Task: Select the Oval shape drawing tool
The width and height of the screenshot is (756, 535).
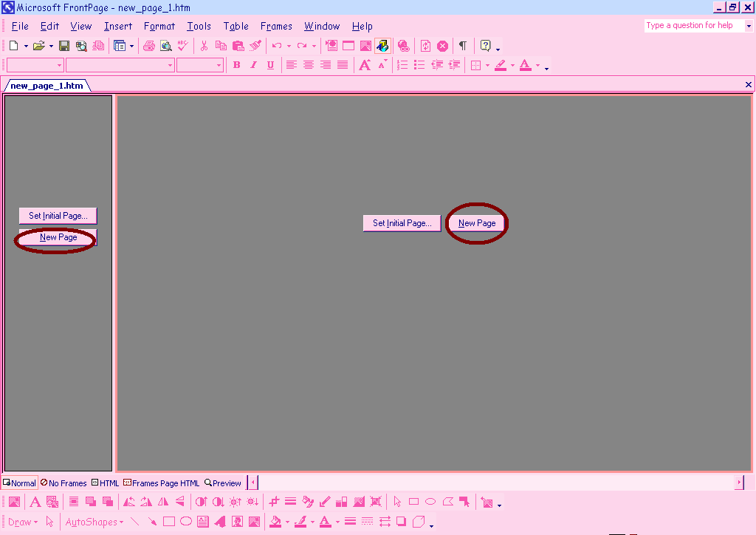Action: tap(186, 522)
